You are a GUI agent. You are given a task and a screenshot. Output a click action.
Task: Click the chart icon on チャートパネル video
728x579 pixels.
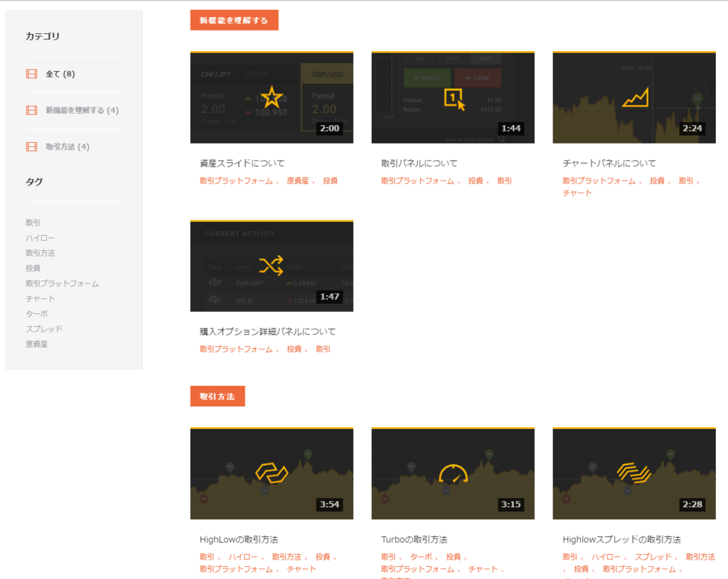(x=636, y=97)
